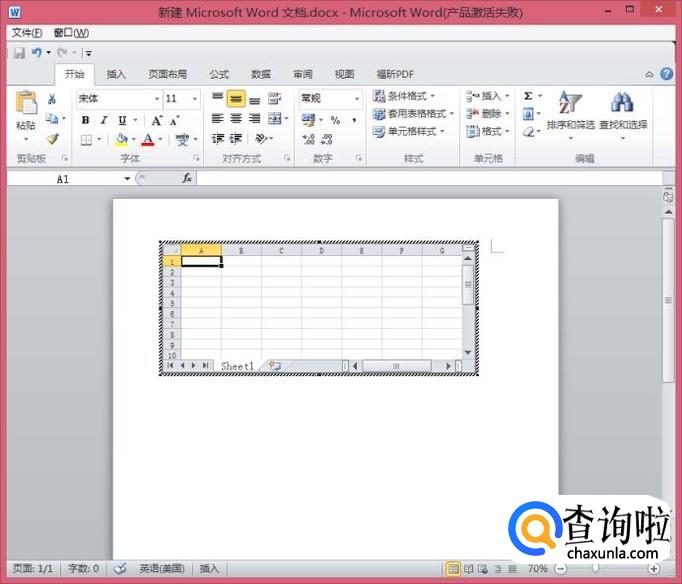Select the Format Painter brush
Image resolution: width=682 pixels, height=584 pixels.
coord(52,139)
